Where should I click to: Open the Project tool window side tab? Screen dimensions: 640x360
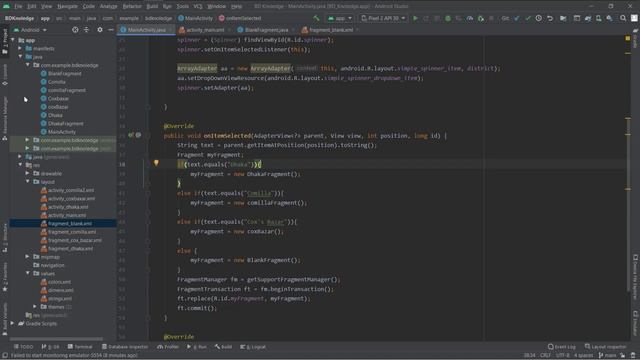[x=5, y=41]
